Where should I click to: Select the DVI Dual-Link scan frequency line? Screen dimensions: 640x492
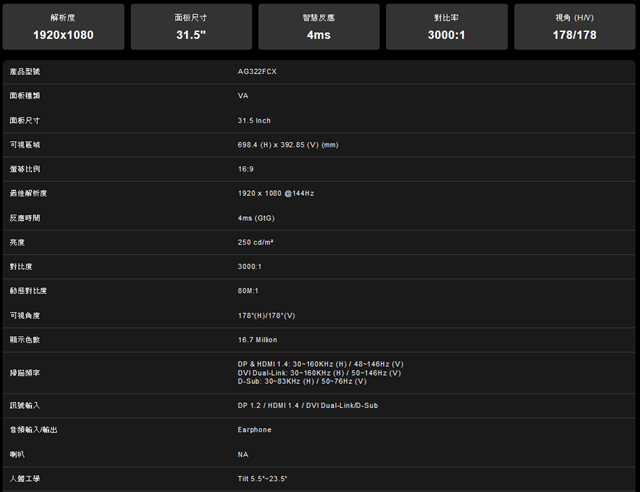point(319,373)
